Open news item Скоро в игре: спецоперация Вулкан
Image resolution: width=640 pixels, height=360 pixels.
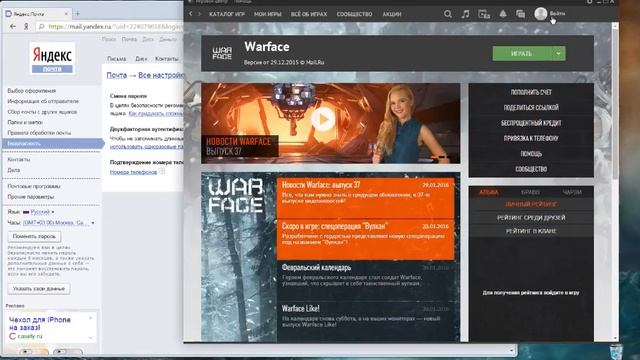(x=365, y=239)
